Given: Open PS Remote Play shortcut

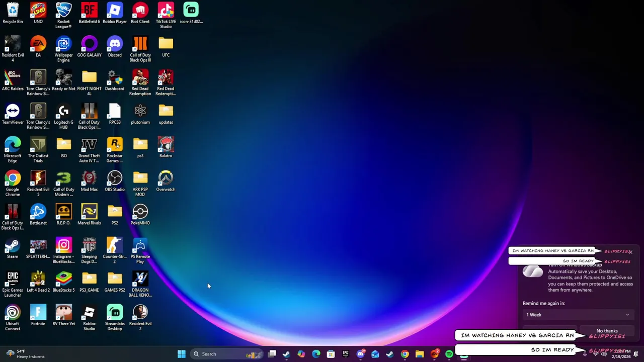Looking at the screenshot, I should (140, 251).
